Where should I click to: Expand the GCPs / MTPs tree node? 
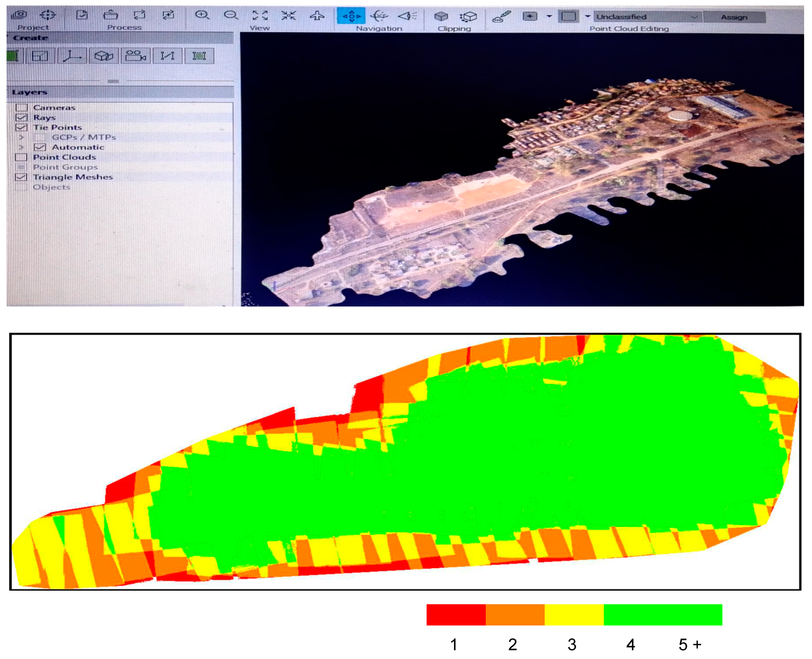pyautogui.click(x=21, y=137)
